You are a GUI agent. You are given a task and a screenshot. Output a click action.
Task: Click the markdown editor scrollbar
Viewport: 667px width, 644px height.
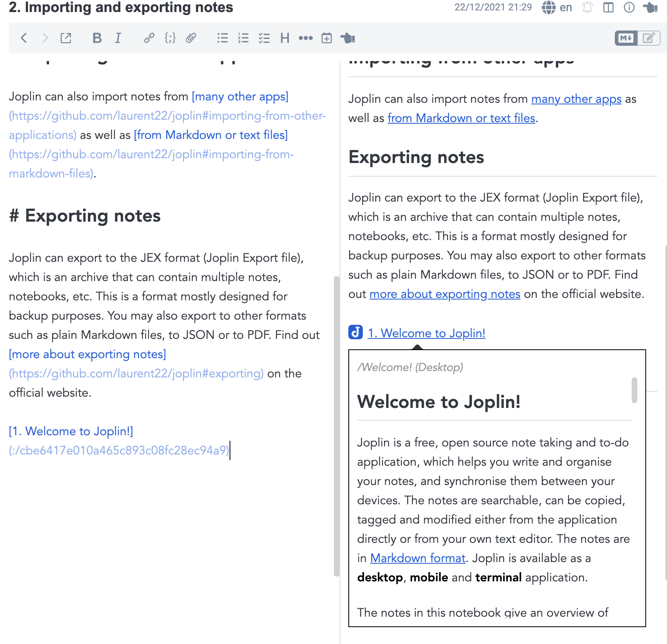tap(336, 426)
